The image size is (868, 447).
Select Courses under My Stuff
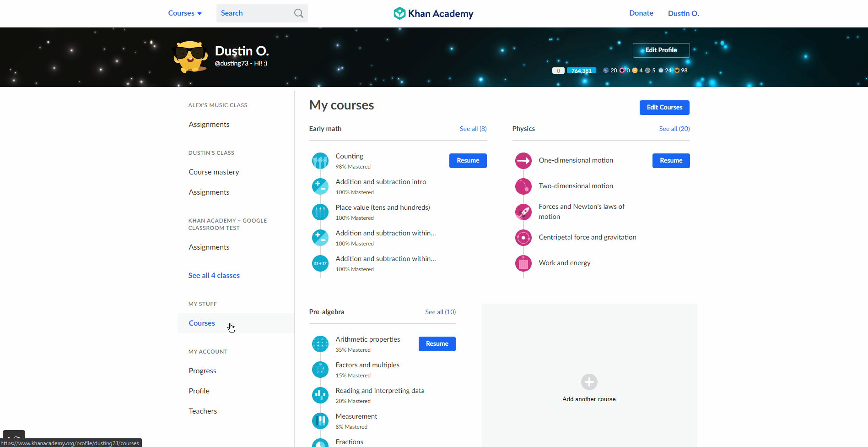point(236,323)
